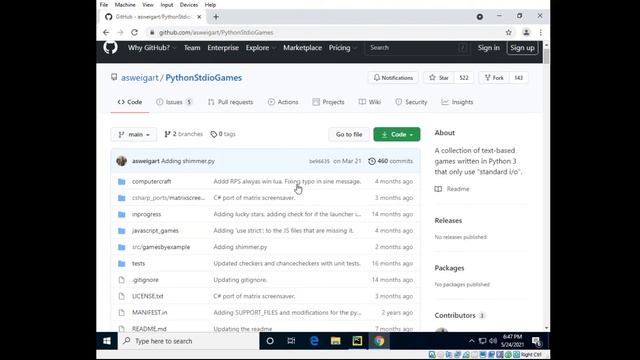This screenshot has width=640, height=360.
Task: Open File Explorer from the taskbar
Action: point(336,341)
